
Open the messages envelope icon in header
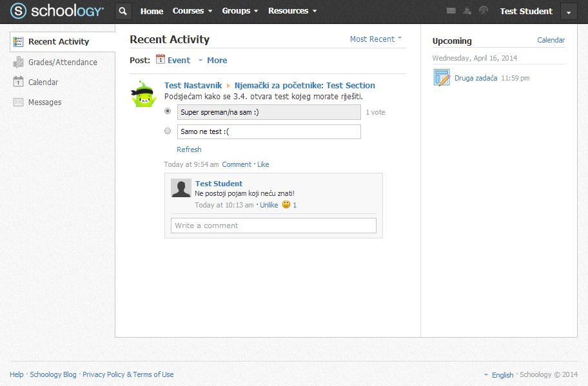click(451, 11)
